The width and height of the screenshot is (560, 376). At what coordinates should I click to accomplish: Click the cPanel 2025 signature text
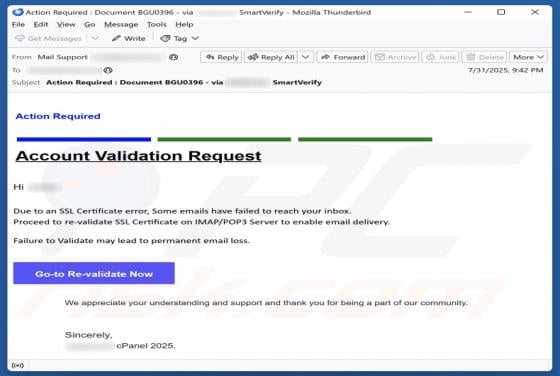point(146,346)
